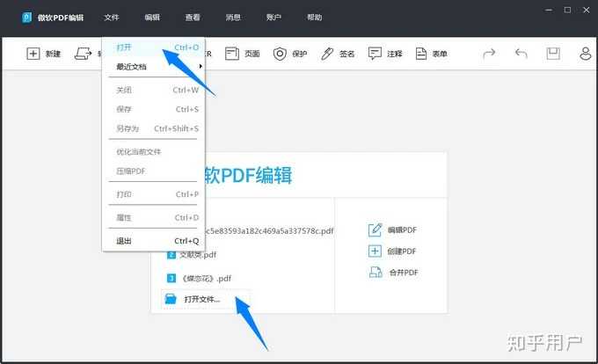Choose 属性 Ctrl+D menu entry
Viewport: 598px width, 364px height.
[x=154, y=218]
